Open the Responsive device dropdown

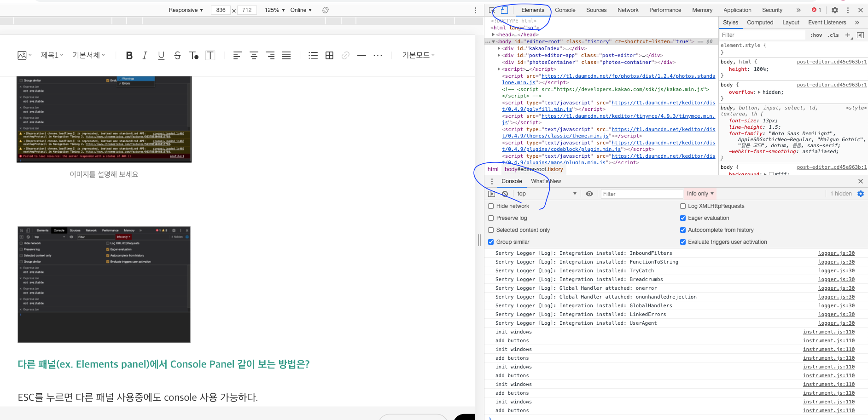tap(186, 10)
